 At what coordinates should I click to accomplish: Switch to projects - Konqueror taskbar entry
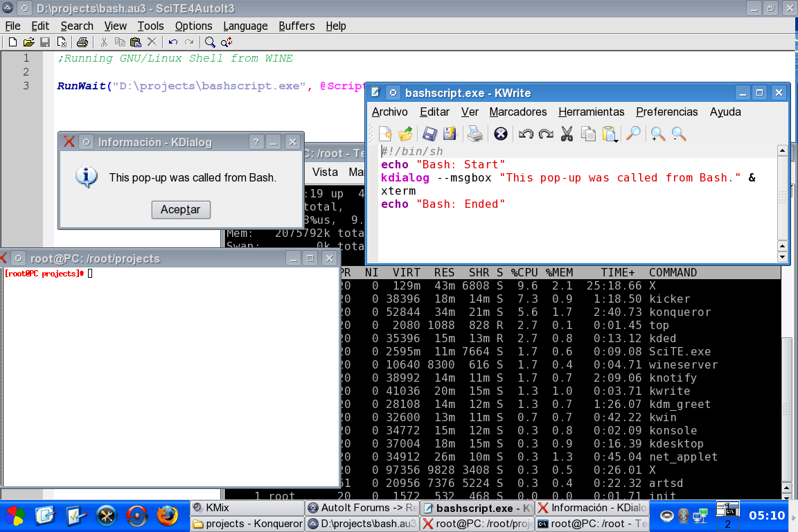pos(247,524)
